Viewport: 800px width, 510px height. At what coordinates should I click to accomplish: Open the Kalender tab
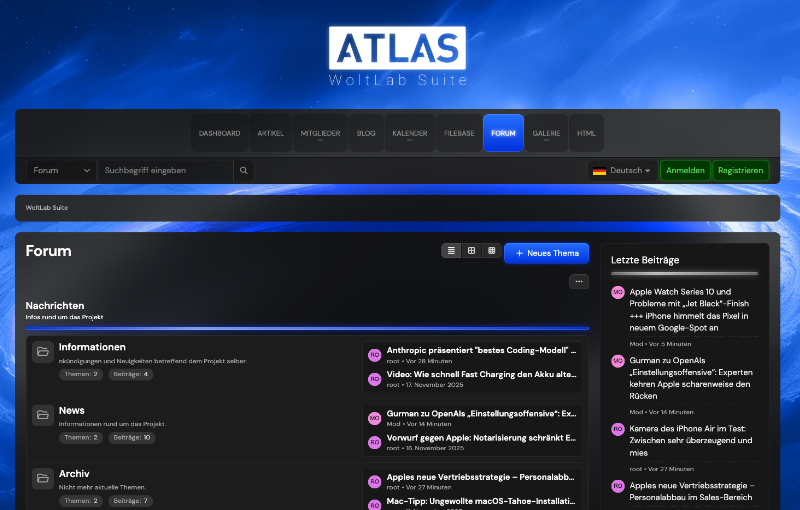(x=410, y=133)
